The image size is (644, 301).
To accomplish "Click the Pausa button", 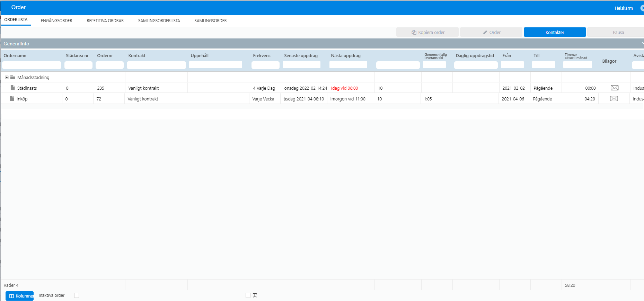I will tap(616, 32).
